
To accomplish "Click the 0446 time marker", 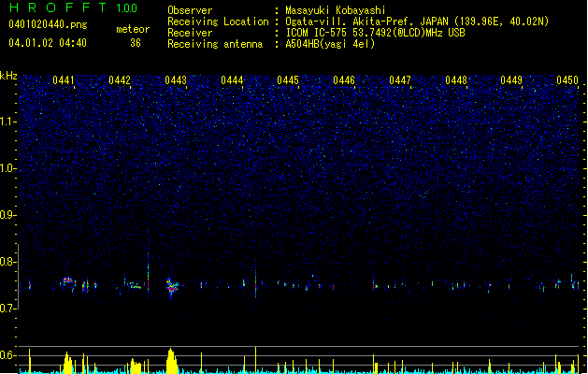I will [344, 80].
